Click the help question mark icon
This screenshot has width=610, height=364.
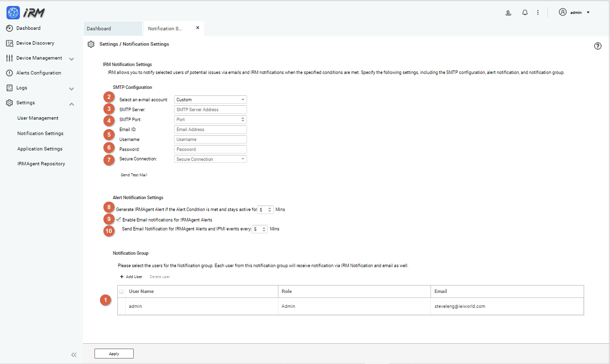point(598,46)
